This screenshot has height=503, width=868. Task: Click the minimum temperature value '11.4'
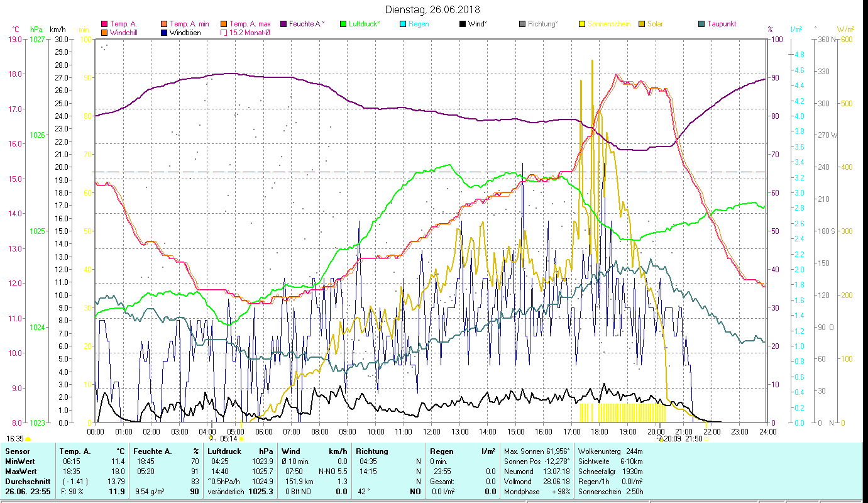(x=118, y=462)
